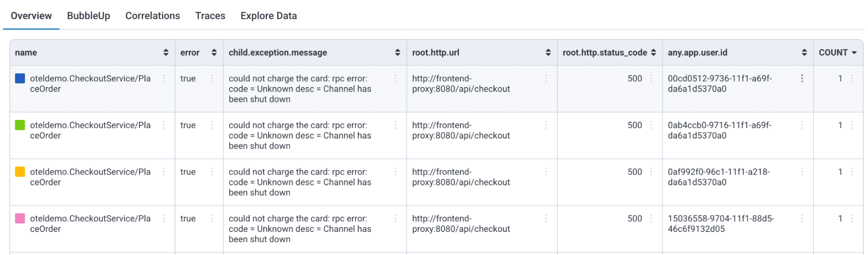Image resolution: width=868 pixels, height=255 pixels.
Task: Open error cell menu in blue row
Action: click(212, 78)
